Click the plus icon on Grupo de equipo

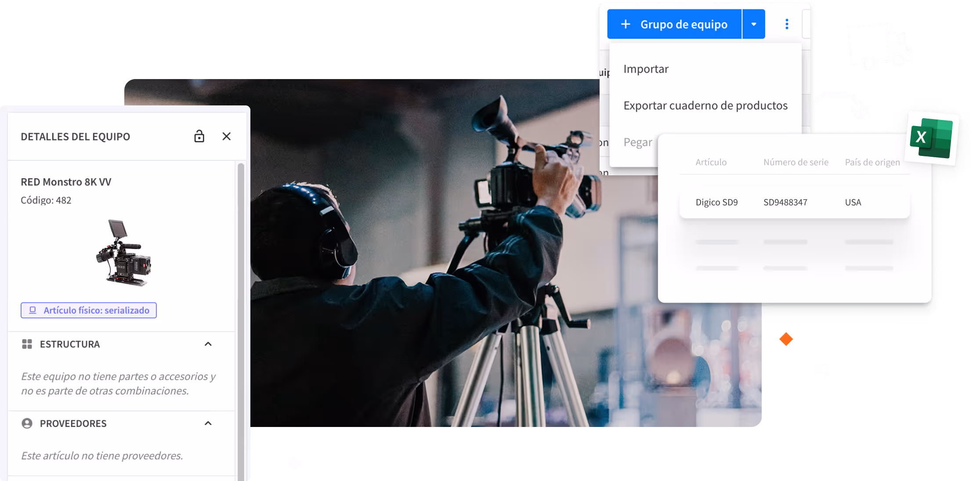pos(626,24)
